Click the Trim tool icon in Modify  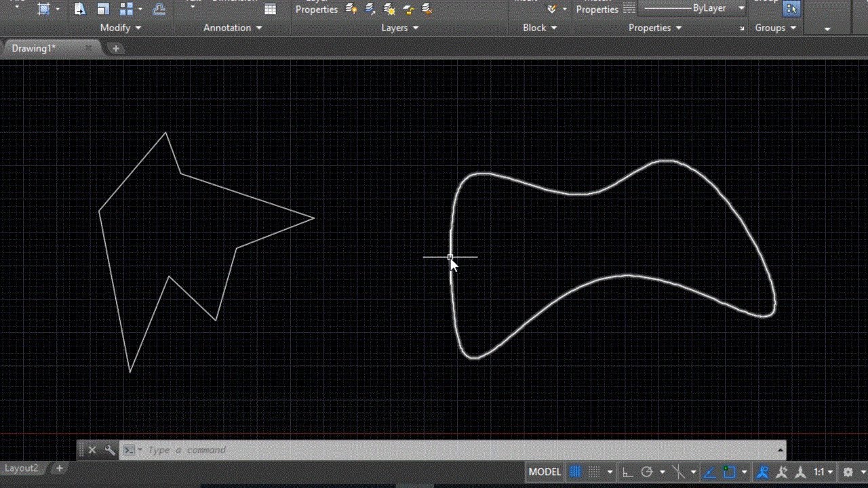[43, 9]
